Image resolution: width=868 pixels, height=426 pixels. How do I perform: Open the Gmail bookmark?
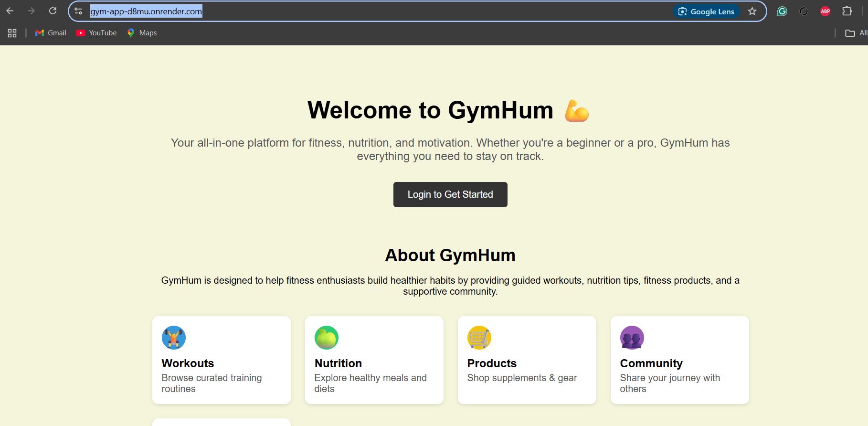click(x=51, y=33)
